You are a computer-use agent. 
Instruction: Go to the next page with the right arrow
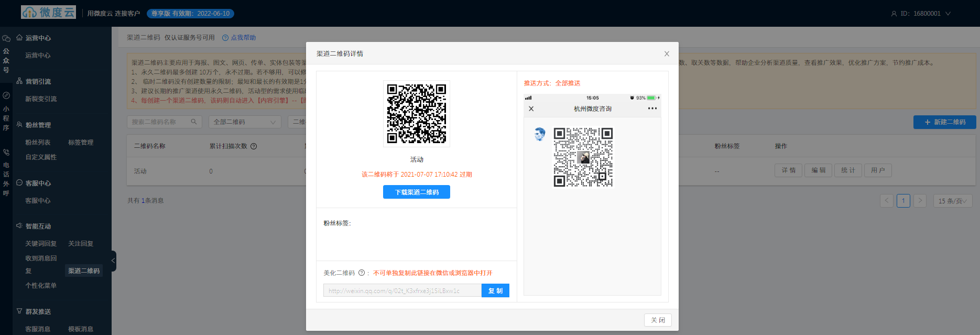tap(920, 201)
